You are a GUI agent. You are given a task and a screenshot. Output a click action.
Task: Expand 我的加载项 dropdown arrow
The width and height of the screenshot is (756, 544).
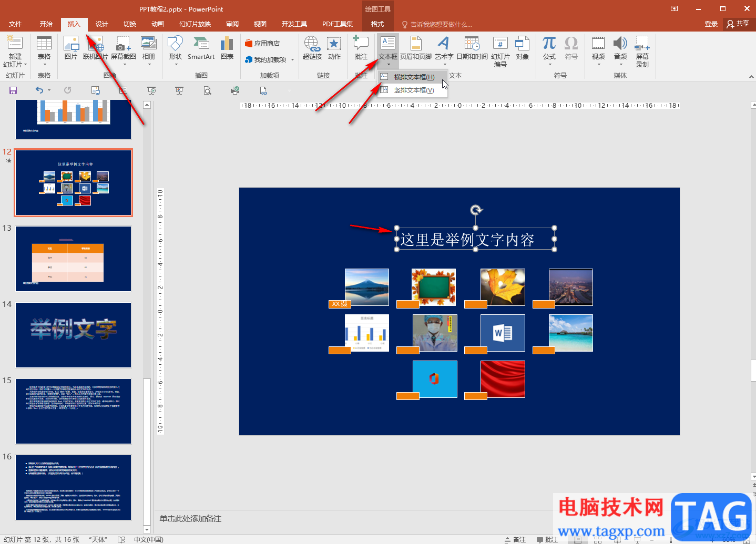[x=292, y=59]
